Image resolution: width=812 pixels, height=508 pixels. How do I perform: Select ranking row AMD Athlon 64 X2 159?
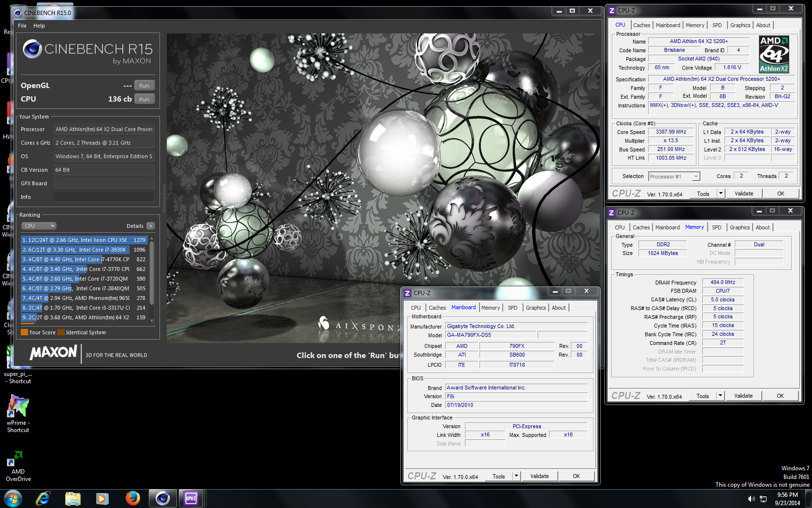84,317
